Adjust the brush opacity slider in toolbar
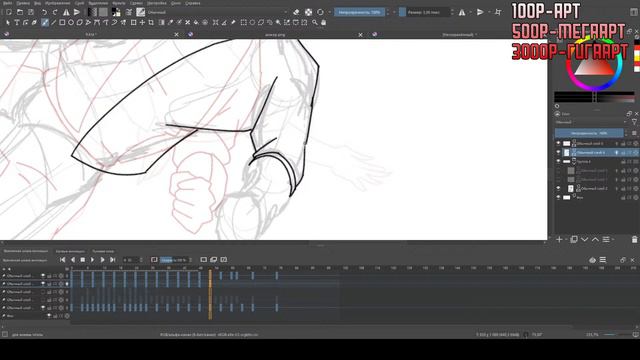This screenshot has width=640, height=360. click(359, 12)
